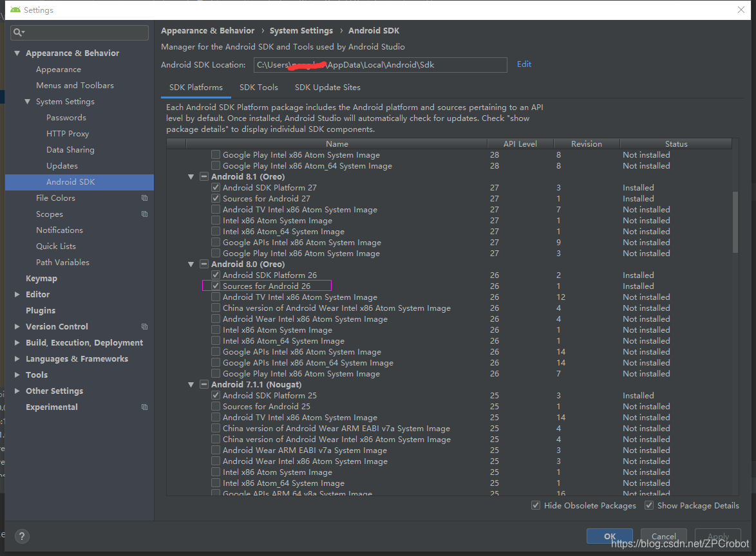The height and width of the screenshot is (556, 756).
Task: Open the Keymap settings
Action: pyautogui.click(x=41, y=279)
